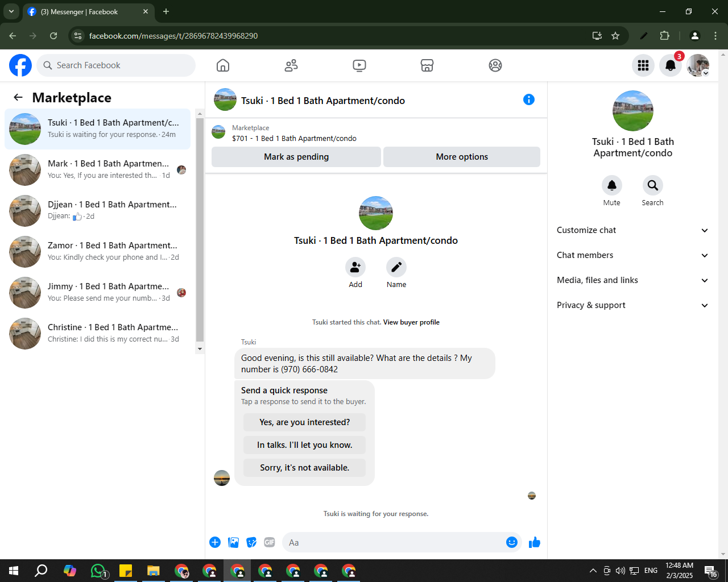
Task: Open the Groups icon in top navigation
Action: click(x=495, y=65)
